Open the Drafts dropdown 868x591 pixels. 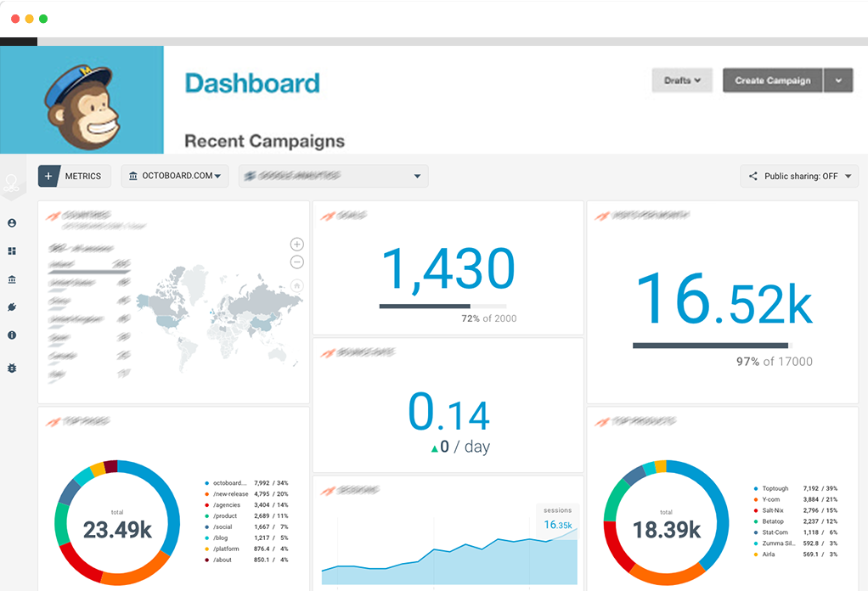point(682,81)
